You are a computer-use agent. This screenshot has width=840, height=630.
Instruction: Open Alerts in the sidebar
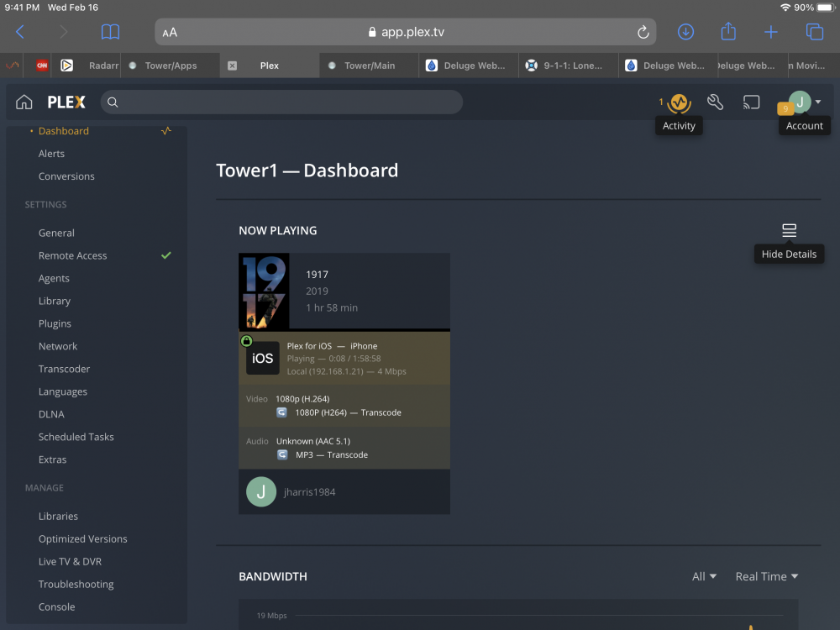[51, 153]
